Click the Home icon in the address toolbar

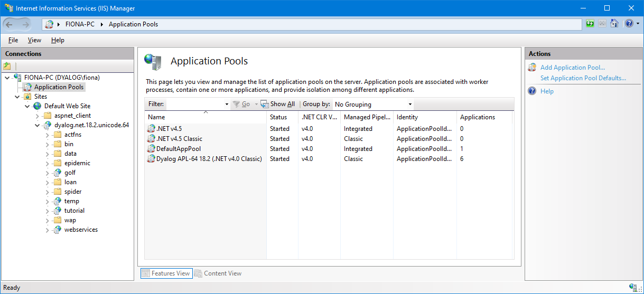(614, 24)
